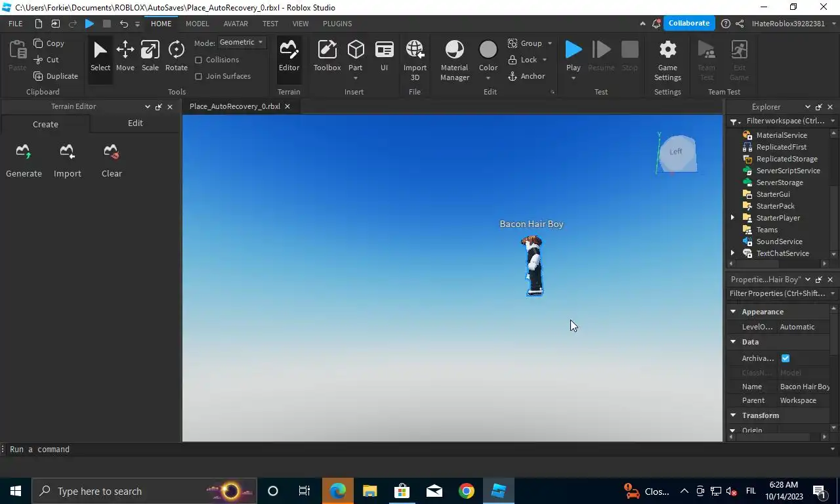Click Copy in Clipboard group
This screenshot has height=504, width=840.
[x=49, y=43]
